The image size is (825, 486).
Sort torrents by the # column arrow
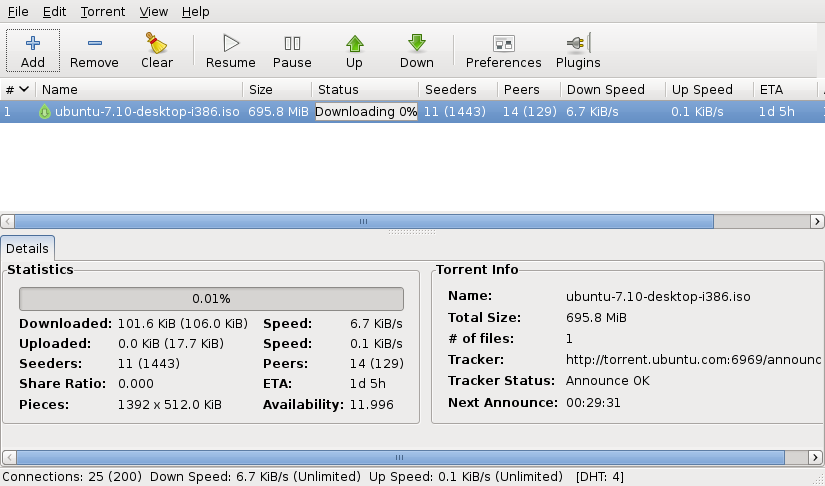(24, 90)
